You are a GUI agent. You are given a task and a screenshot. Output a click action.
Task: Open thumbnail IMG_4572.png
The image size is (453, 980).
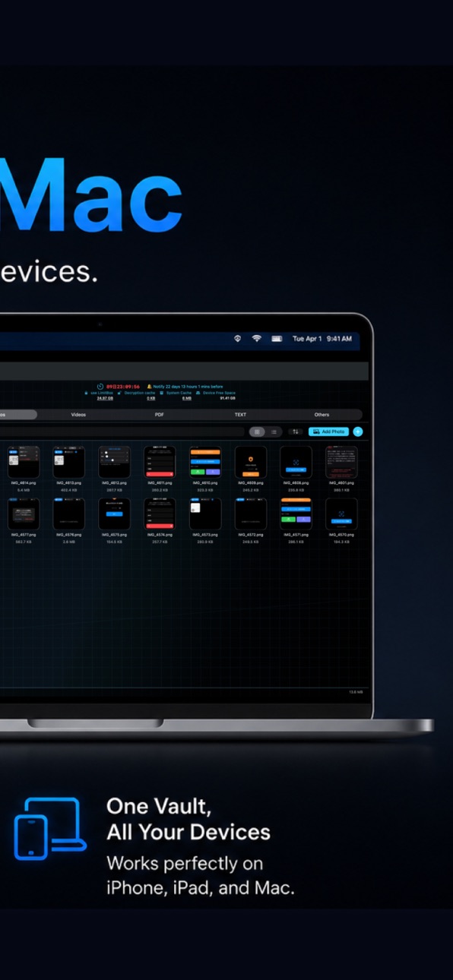pyautogui.click(x=251, y=514)
